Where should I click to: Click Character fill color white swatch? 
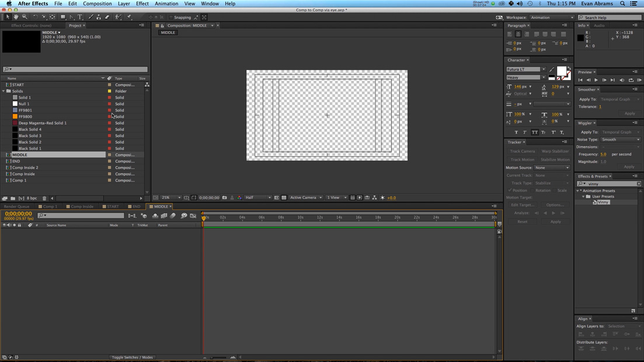click(x=561, y=71)
